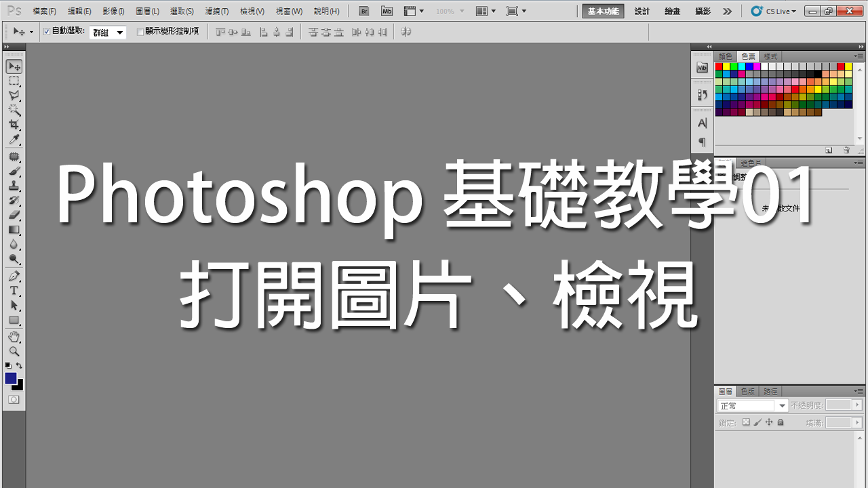Image resolution: width=868 pixels, height=488 pixels.
Task: Select the Zoom tool
Action: [14, 351]
